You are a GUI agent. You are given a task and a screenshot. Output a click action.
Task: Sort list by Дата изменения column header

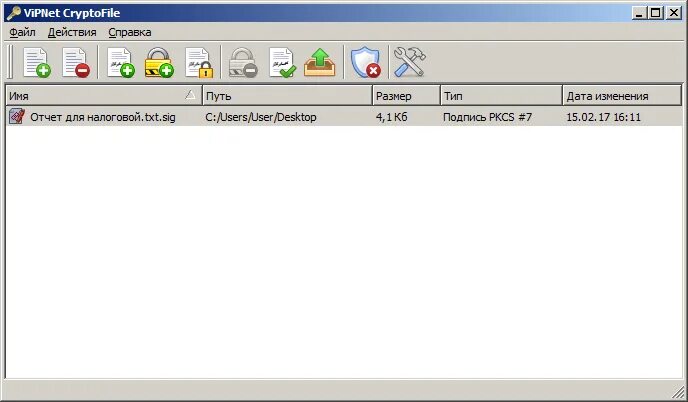click(622, 95)
